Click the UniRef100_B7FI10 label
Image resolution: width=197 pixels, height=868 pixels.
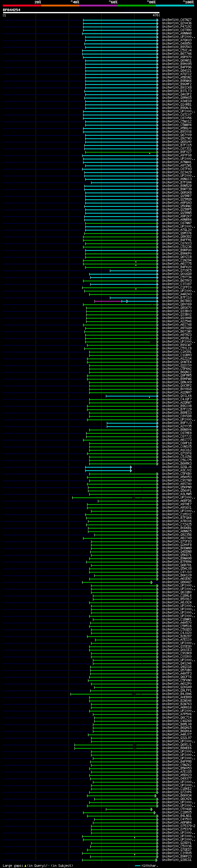(176, 297)
